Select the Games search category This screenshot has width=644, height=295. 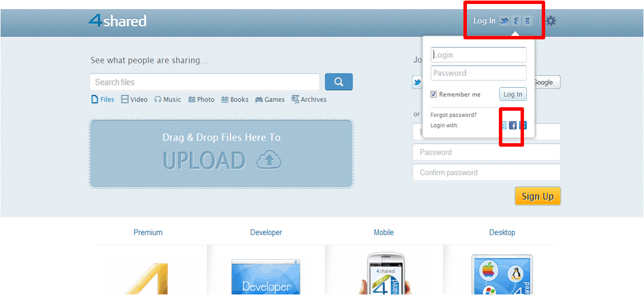pyautogui.click(x=270, y=99)
